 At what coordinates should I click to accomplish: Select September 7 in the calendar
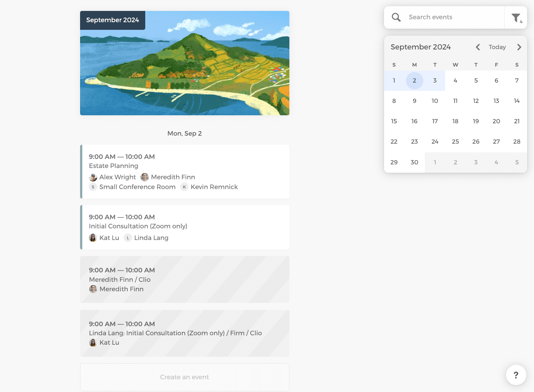[x=517, y=80]
